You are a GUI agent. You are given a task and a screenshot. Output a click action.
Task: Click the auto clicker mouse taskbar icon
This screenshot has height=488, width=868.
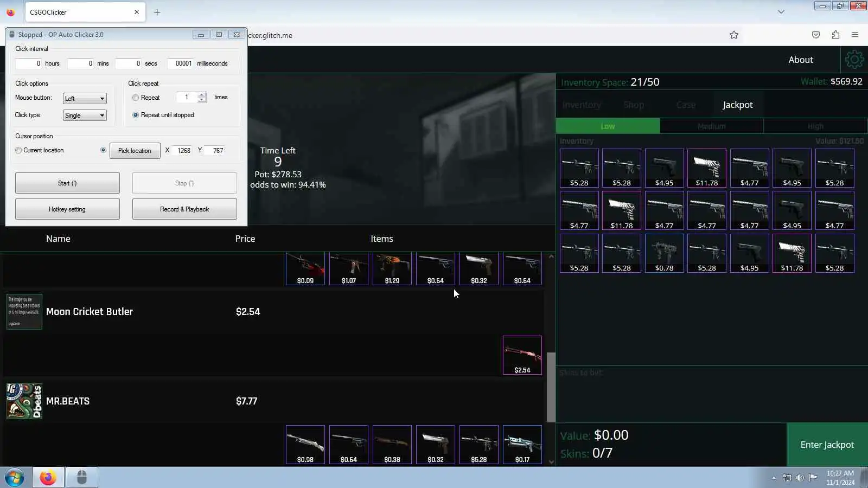(x=82, y=478)
